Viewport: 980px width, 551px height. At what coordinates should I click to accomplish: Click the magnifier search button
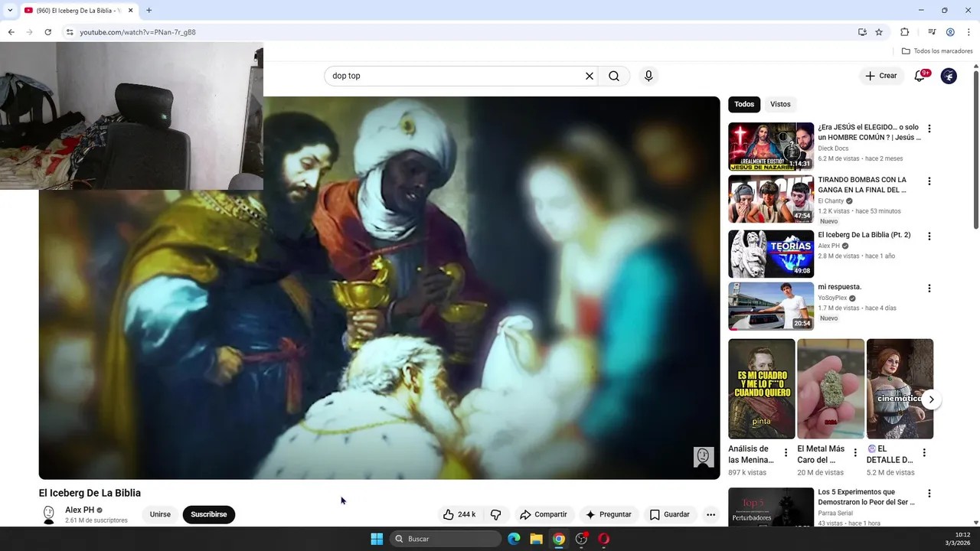click(614, 76)
